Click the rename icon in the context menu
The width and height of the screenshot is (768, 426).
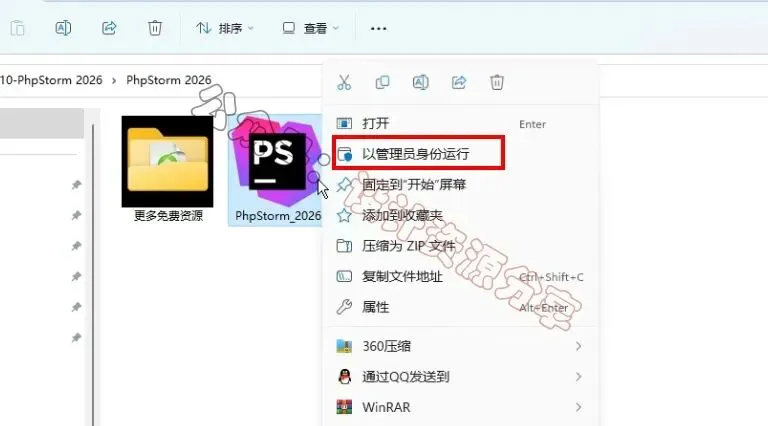point(421,82)
